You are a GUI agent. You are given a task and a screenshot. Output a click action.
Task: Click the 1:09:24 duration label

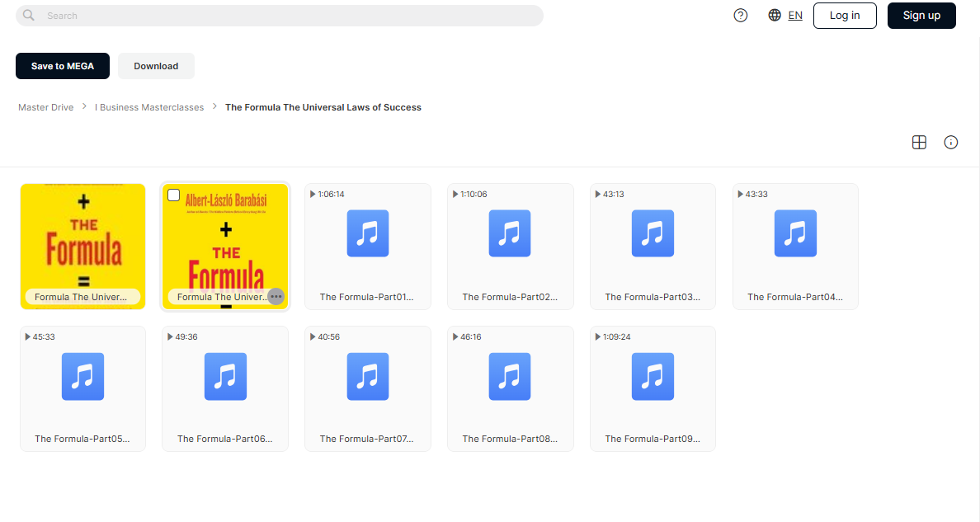pos(616,337)
